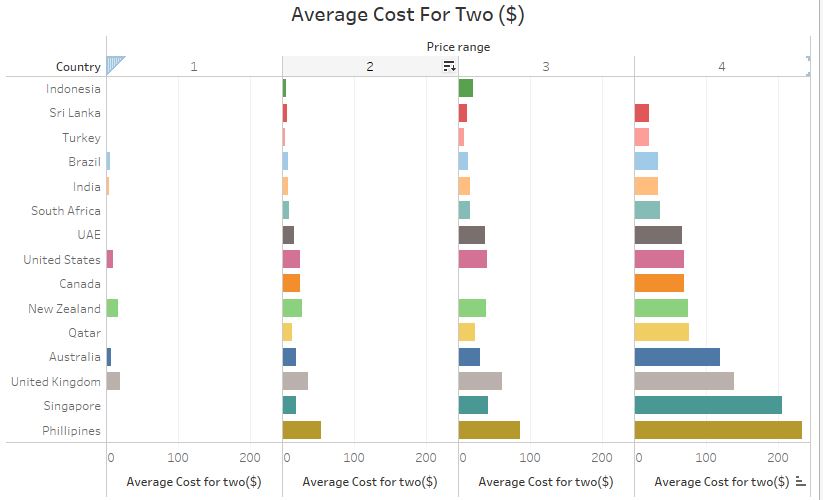Click the Australia bar in price range 4
This screenshot has height=500, width=823.
677,357
